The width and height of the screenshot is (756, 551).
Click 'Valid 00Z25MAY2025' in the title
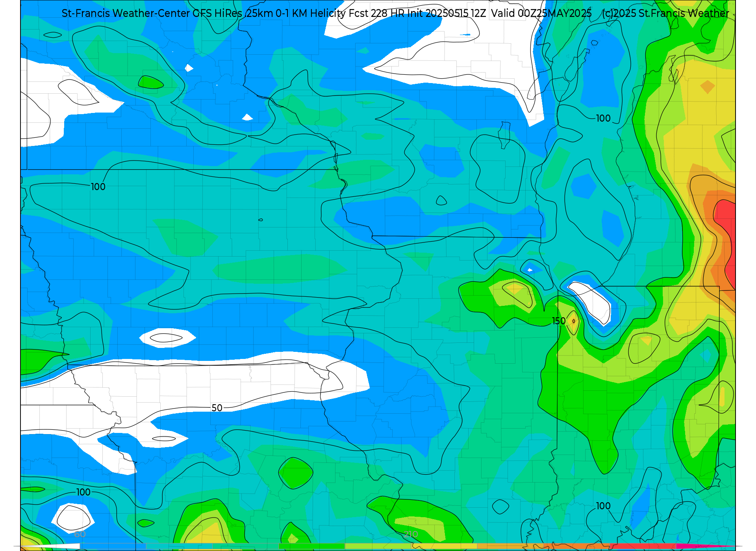(x=541, y=13)
